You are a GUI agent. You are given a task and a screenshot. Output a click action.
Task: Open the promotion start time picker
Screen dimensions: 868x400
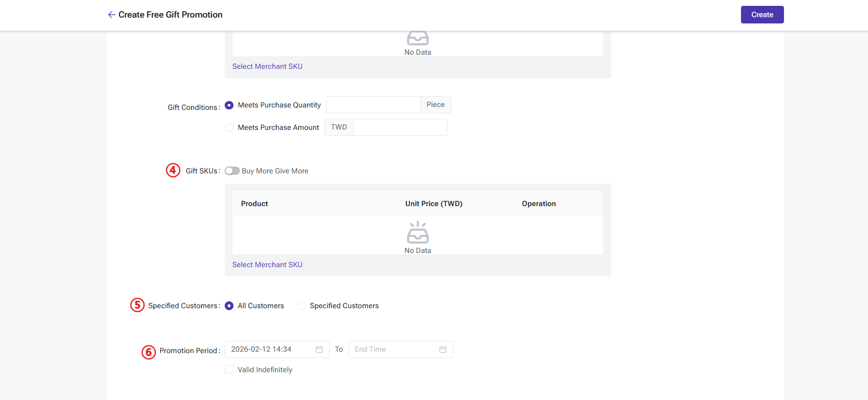[x=271, y=350]
